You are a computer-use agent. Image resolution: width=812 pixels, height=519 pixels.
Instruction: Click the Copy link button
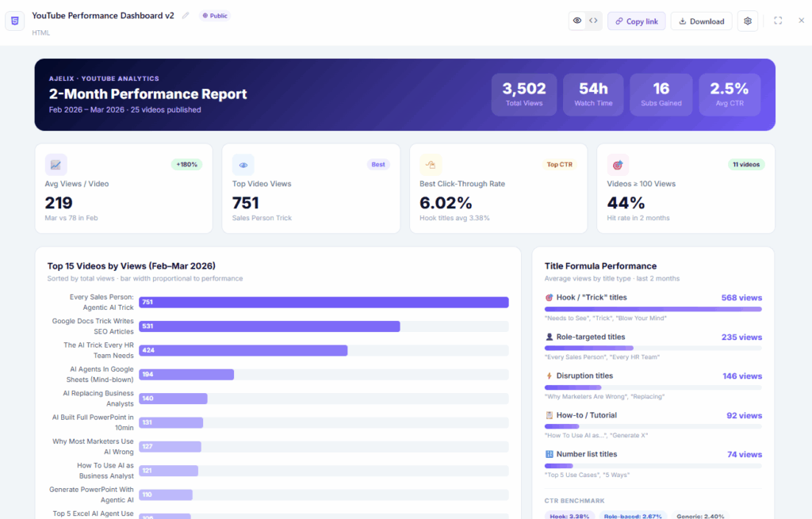click(636, 21)
